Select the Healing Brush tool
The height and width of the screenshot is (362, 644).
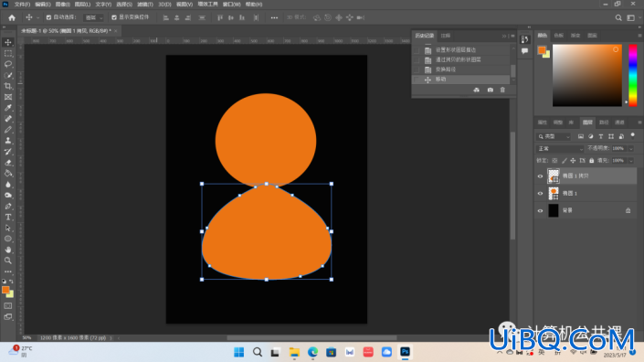[8, 119]
